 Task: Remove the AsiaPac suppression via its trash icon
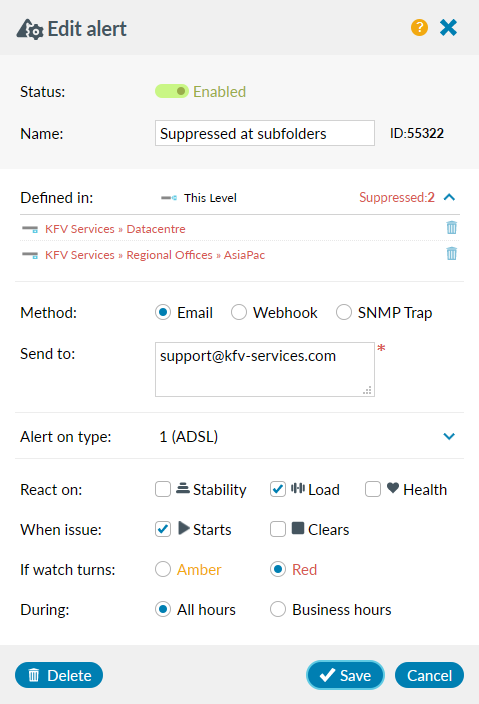pyautogui.click(x=452, y=254)
